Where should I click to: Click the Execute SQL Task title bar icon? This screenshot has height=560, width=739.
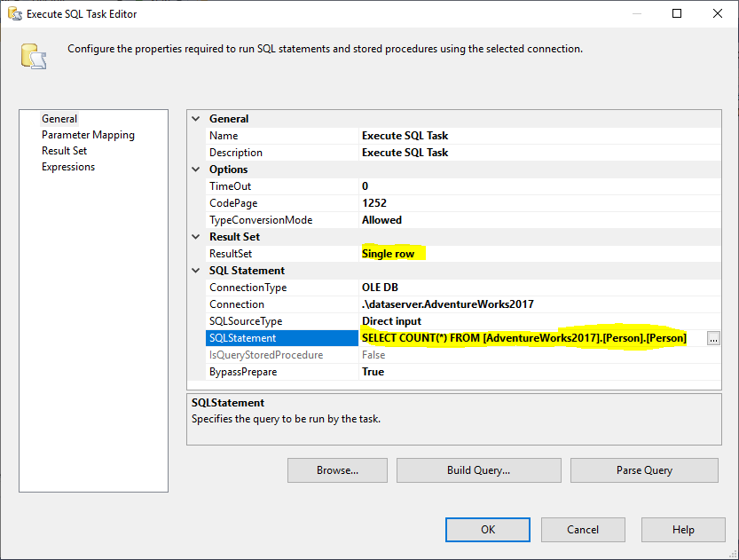coord(13,13)
